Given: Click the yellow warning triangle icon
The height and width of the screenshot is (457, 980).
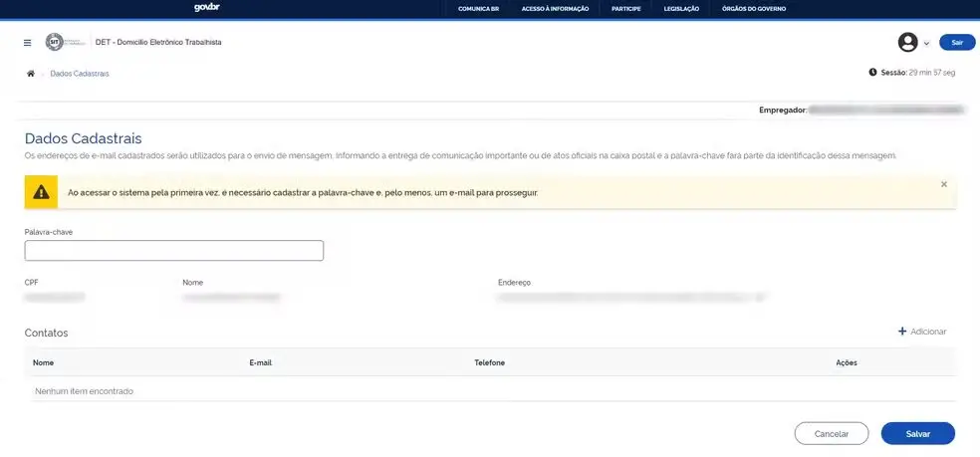Looking at the screenshot, I should click(x=41, y=192).
